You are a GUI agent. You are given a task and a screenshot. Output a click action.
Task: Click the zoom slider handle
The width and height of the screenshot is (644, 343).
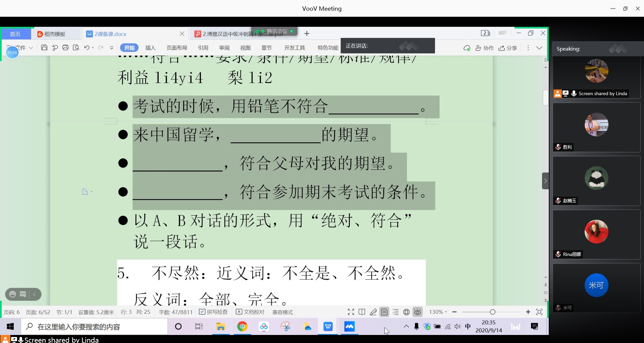492,312
